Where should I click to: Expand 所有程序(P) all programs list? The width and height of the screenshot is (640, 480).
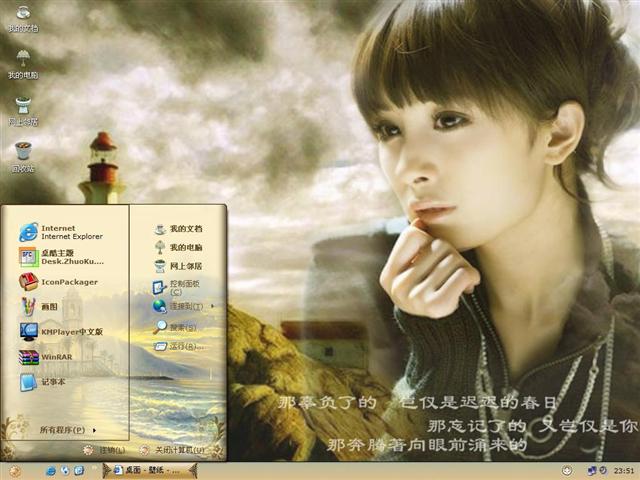coord(68,430)
